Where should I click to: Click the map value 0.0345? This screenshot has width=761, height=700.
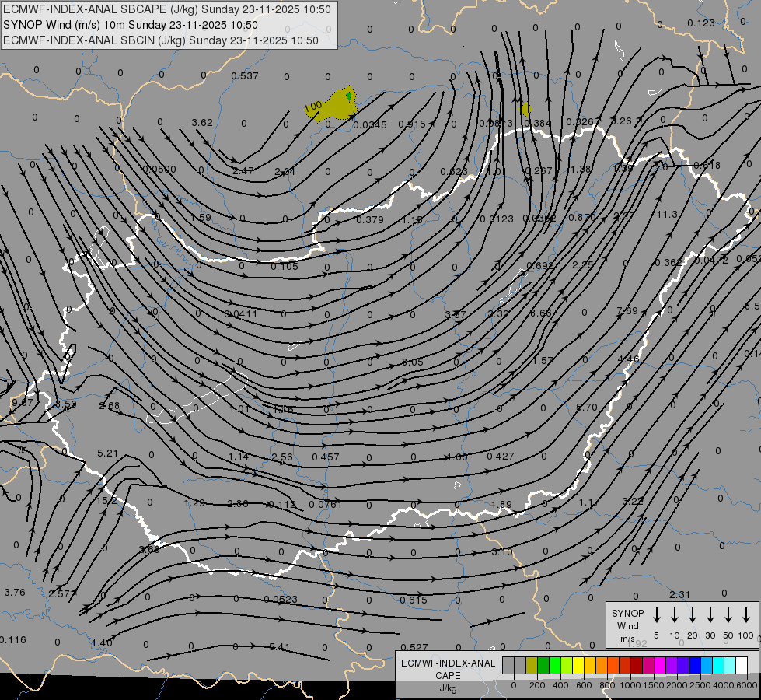[x=370, y=125]
